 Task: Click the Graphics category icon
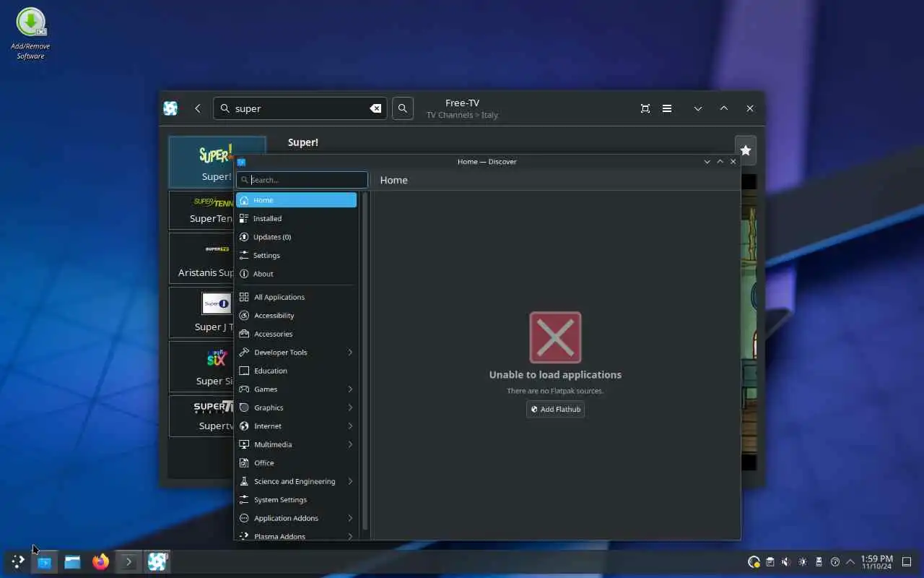244,407
